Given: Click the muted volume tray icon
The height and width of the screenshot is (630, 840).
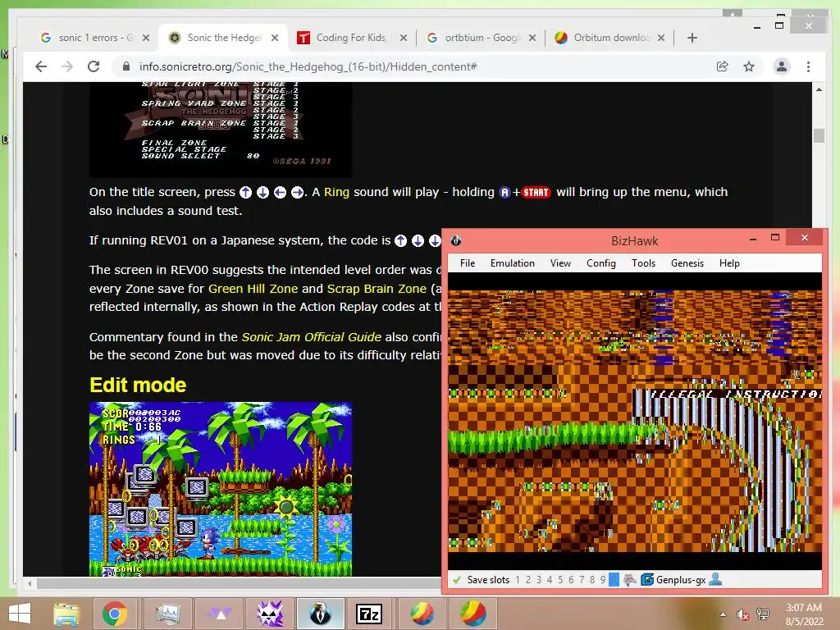Looking at the screenshot, I should 742,614.
